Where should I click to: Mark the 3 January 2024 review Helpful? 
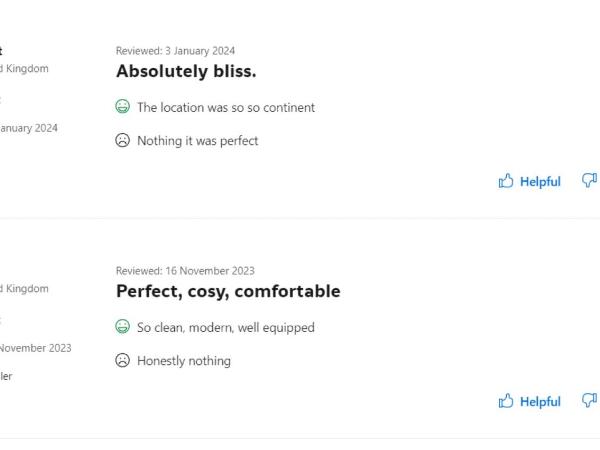(x=530, y=181)
